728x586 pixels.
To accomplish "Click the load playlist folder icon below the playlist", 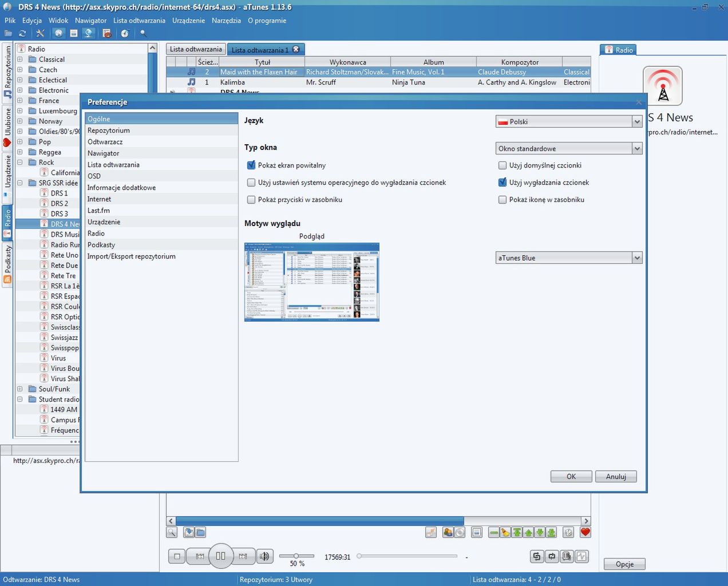I will tap(200, 532).
